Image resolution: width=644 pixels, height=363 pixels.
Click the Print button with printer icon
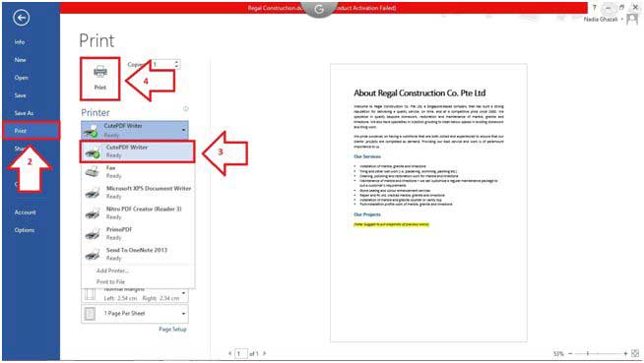coord(100,79)
